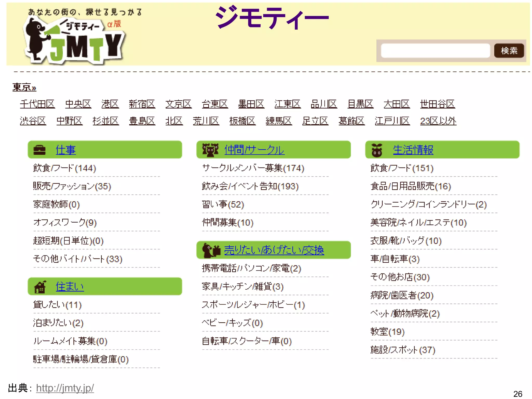Select the 豊島区 ward link
This screenshot has height=399, width=532.
tap(142, 121)
